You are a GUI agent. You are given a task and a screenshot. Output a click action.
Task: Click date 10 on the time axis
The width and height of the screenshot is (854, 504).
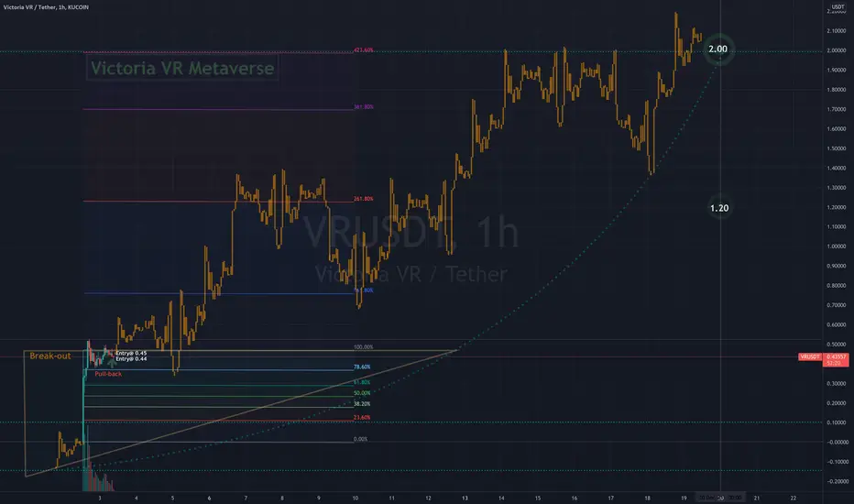pyautogui.click(x=356, y=498)
